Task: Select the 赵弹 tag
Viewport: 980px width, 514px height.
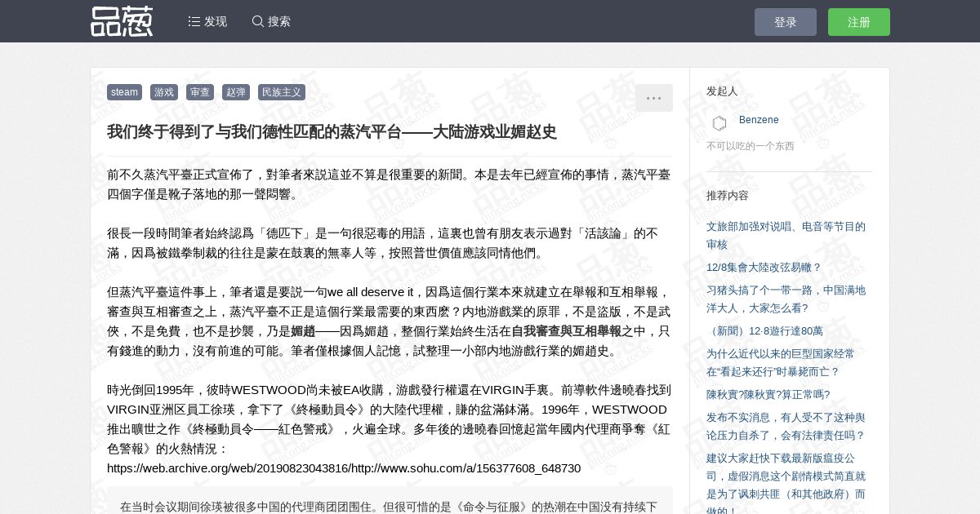Action: coord(236,92)
